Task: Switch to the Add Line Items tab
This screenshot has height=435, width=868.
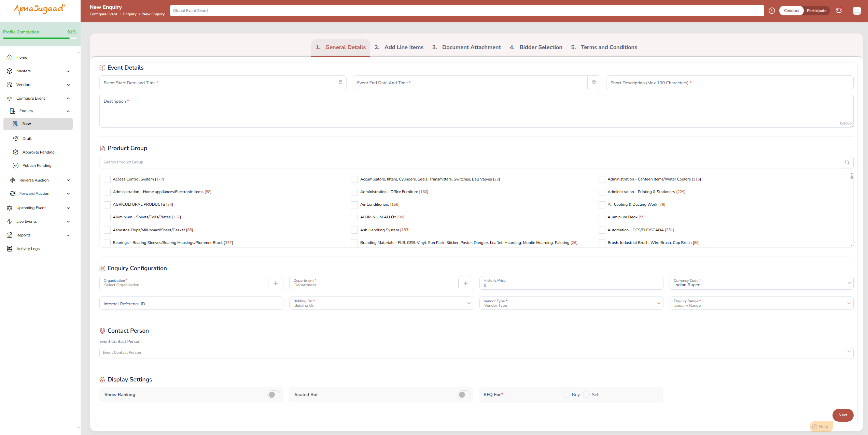Action: click(399, 47)
